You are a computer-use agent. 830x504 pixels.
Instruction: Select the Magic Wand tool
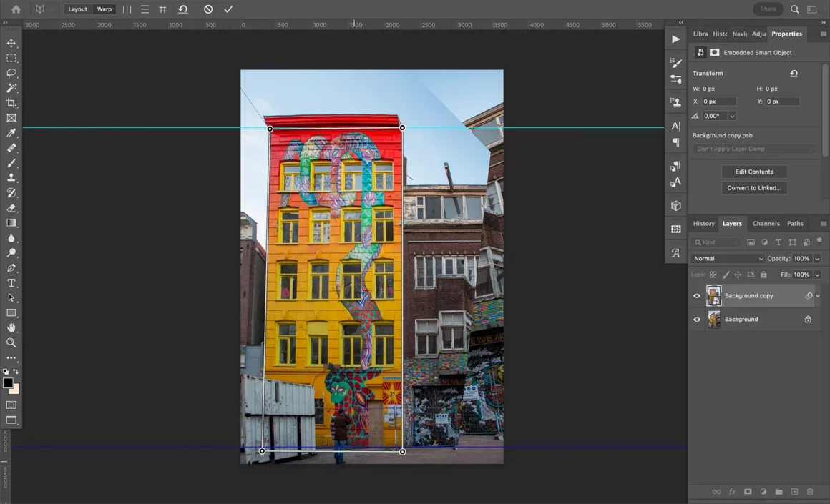coord(11,88)
